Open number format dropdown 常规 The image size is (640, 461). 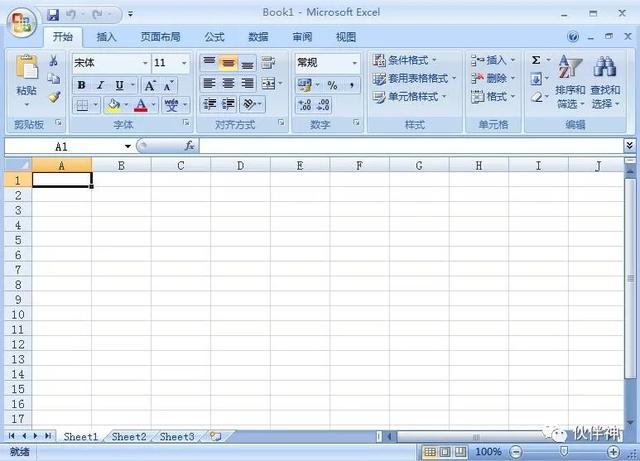click(354, 63)
